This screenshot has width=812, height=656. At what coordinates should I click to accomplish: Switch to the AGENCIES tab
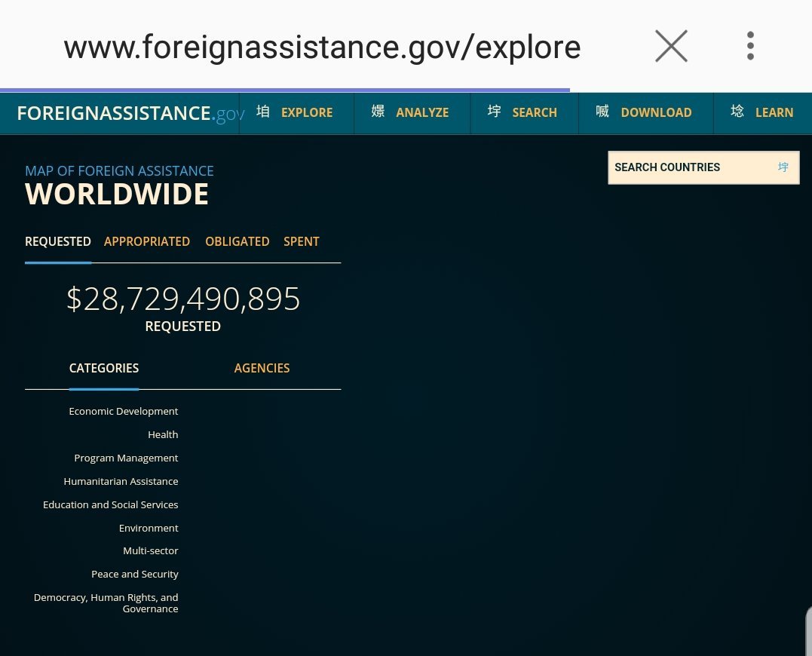(262, 368)
